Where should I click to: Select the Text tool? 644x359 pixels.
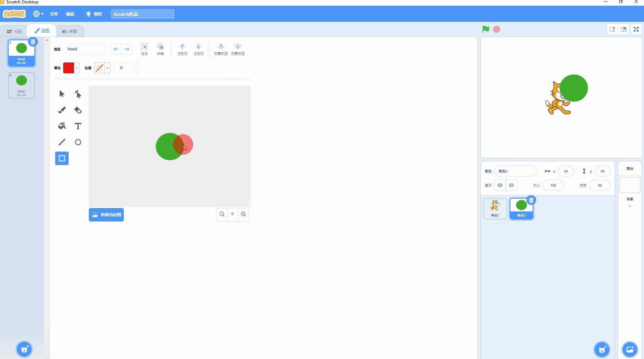(78, 126)
